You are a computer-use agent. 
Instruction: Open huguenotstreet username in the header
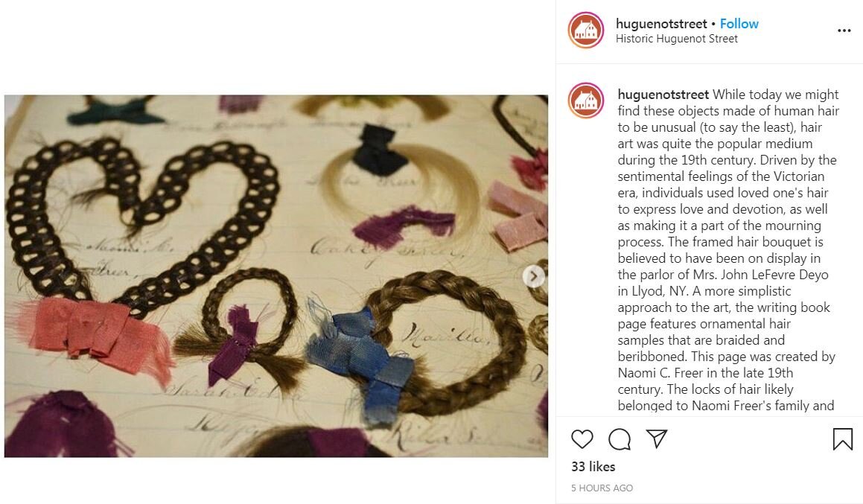[661, 24]
